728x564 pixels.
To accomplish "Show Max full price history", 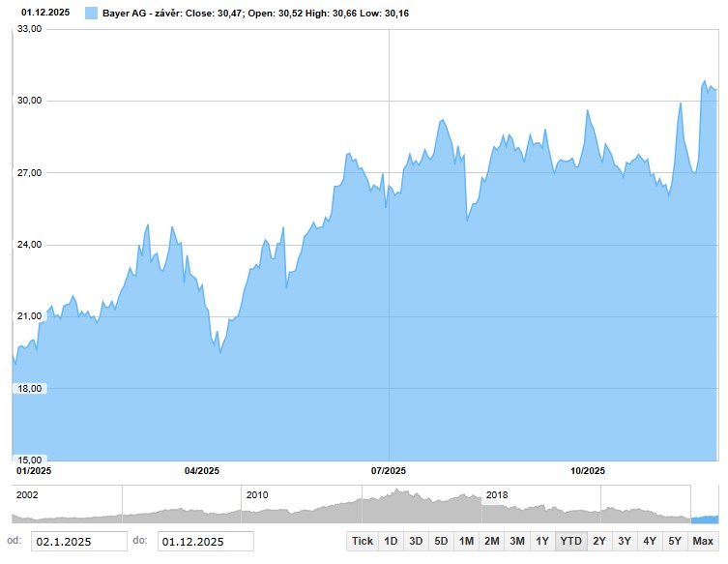I will 703,541.
